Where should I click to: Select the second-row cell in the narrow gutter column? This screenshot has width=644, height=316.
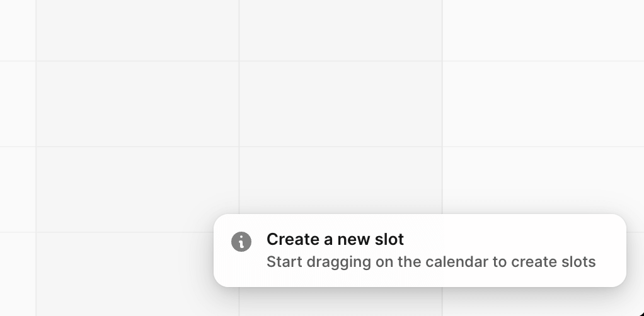click(18, 104)
